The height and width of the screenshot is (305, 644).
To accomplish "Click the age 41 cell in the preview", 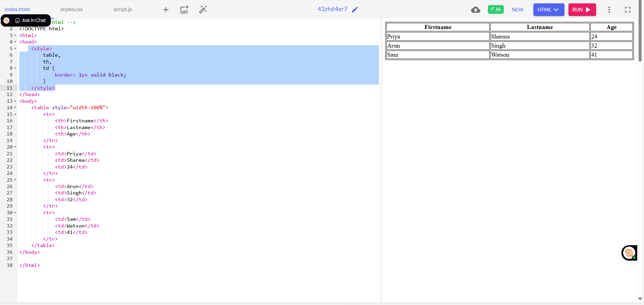I will click(x=611, y=55).
